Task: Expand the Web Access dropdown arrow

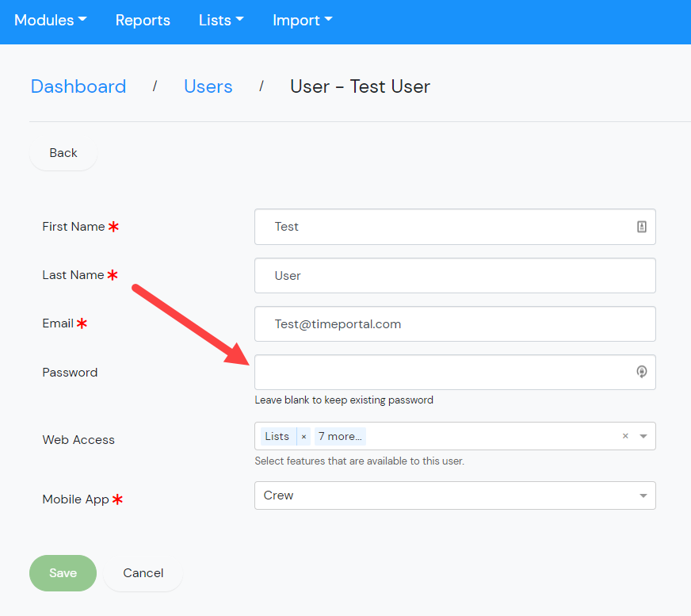Action: 643,436
